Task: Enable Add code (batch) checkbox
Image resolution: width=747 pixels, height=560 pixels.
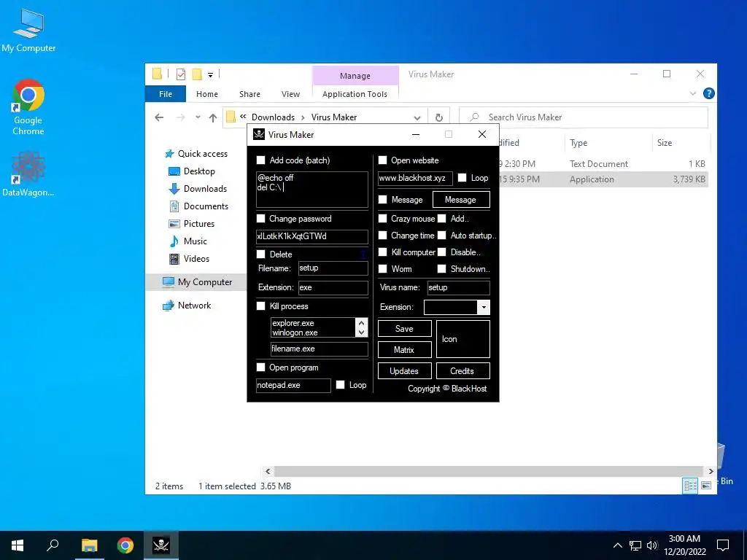Action: coord(260,160)
